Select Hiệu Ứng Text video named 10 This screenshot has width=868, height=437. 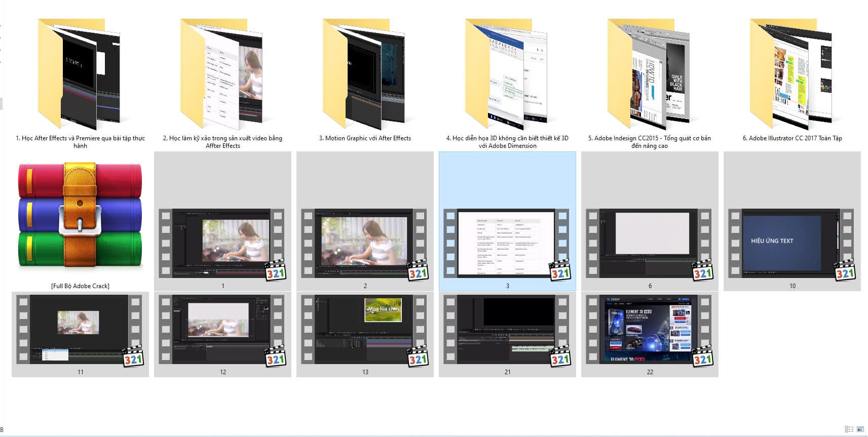(792, 243)
